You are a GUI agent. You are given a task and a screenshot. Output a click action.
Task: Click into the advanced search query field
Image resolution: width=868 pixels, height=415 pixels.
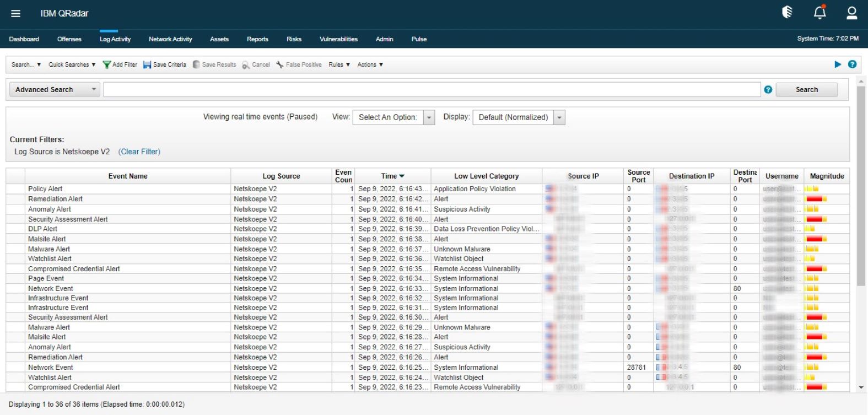[x=432, y=89]
